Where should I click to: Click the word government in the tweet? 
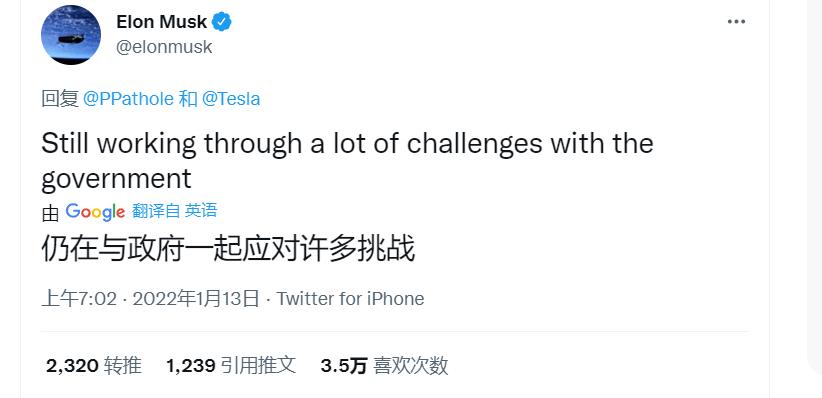click(x=116, y=179)
